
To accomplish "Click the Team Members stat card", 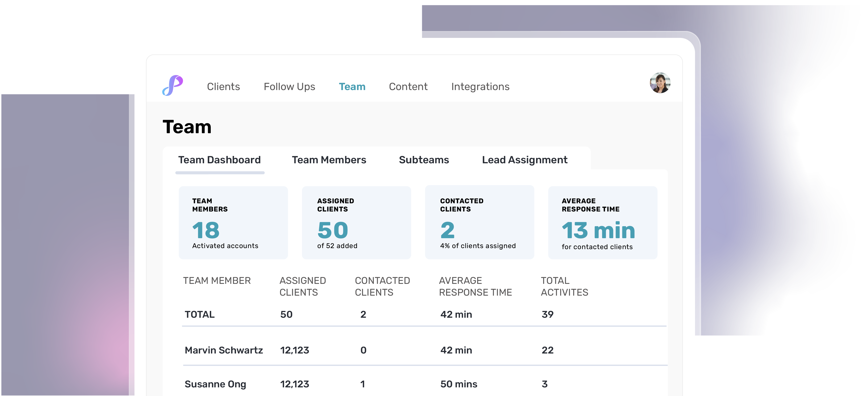I will (x=233, y=223).
